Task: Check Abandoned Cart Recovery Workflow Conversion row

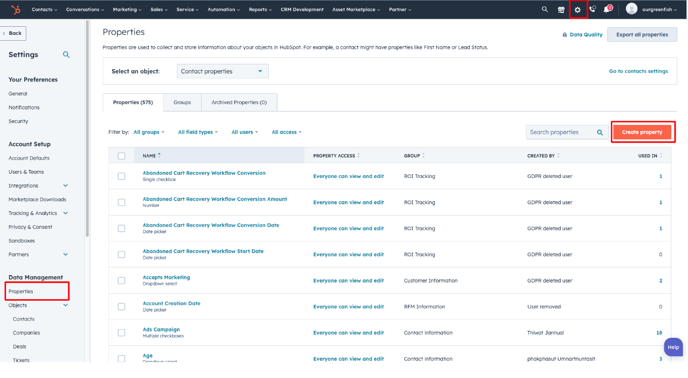Action: (122, 176)
